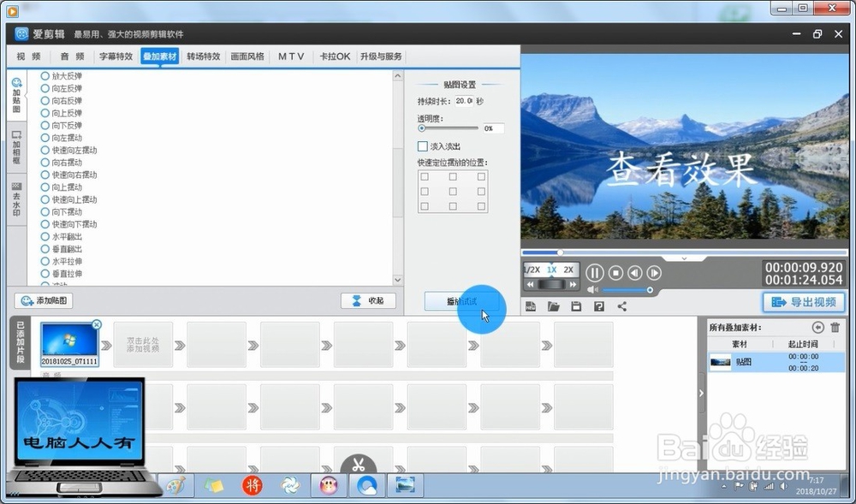Open the 去水印 side panel
The height and width of the screenshot is (504, 856).
(x=16, y=199)
